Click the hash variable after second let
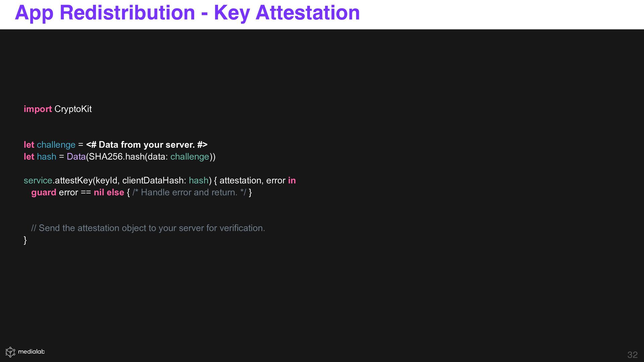The width and height of the screenshot is (644, 362). pos(46,157)
